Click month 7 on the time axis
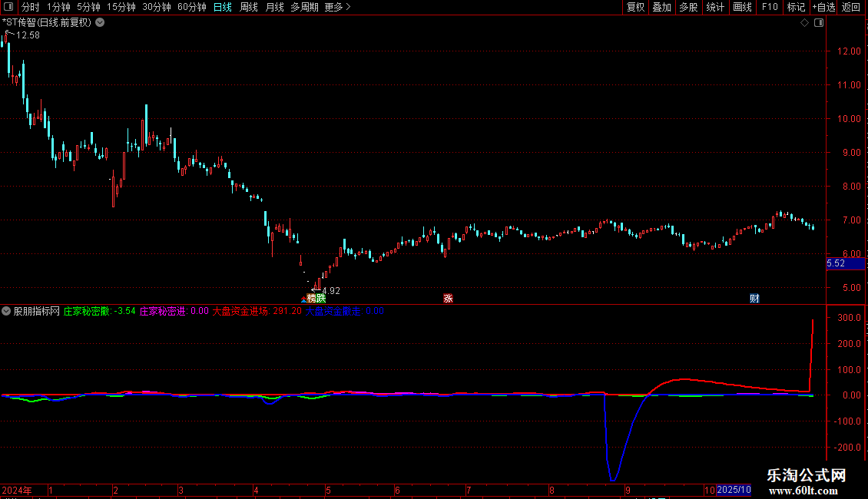This screenshot has height=499, width=868. 469,491
